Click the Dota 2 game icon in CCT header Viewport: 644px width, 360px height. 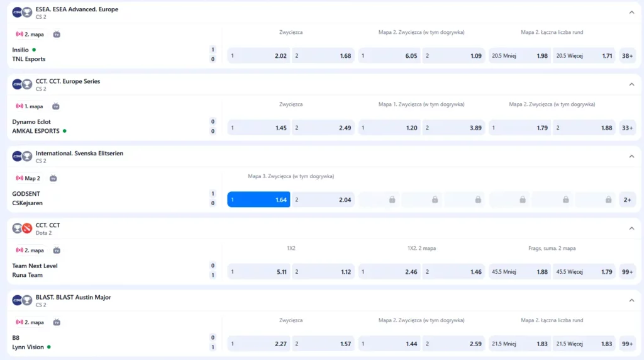[x=27, y=228]
